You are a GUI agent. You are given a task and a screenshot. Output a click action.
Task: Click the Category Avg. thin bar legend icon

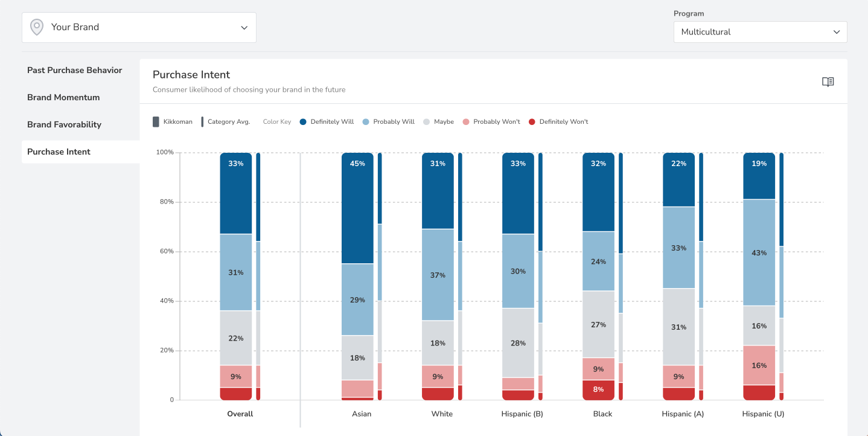[202, 122]
